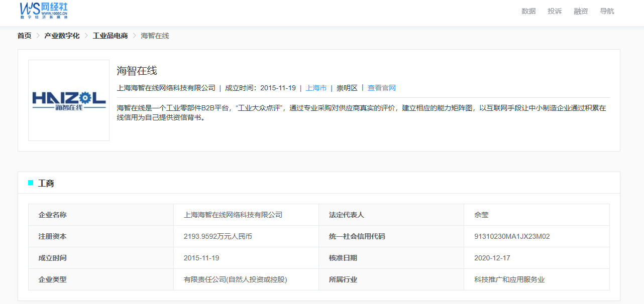Click the cyan square beside 工商
This screenshot has height=304, width=644.
[31, 183]
